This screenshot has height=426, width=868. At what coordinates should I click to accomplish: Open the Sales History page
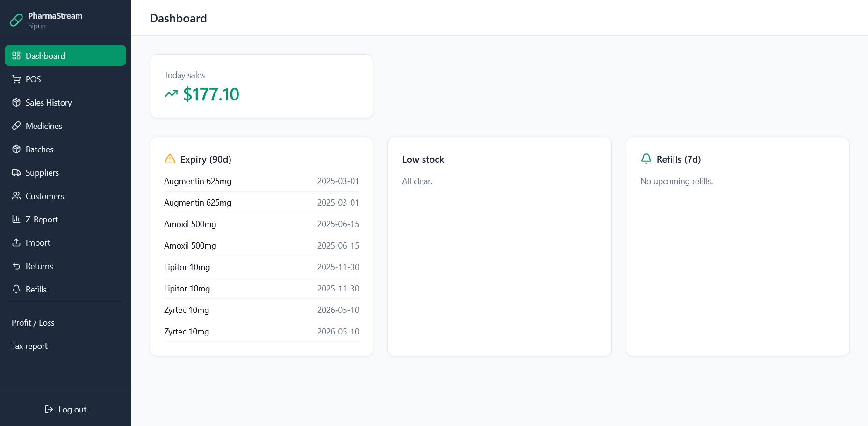coord(49,103)
